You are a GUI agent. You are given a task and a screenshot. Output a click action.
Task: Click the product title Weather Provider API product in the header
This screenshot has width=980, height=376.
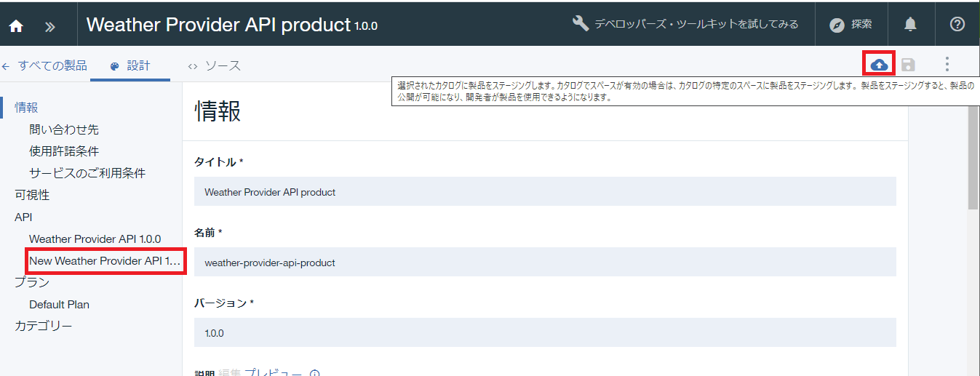[218, 25]
